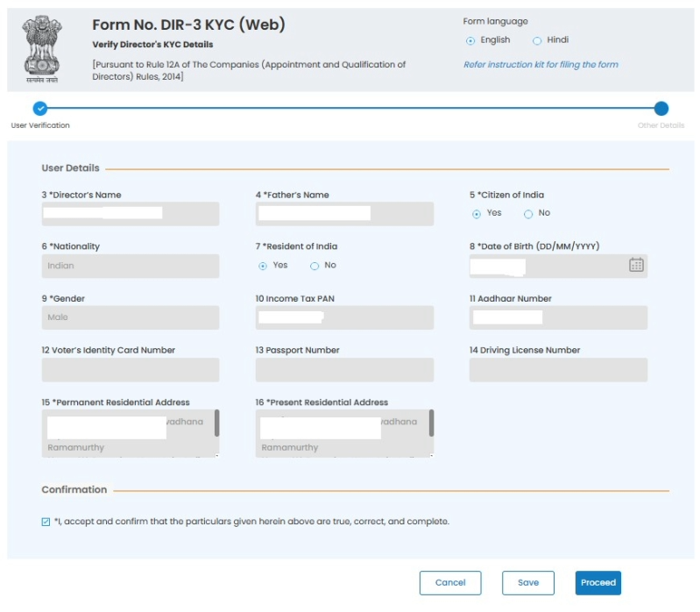Click the Cancel button
Screen dimensions: 700x612
tap(450, 582)
